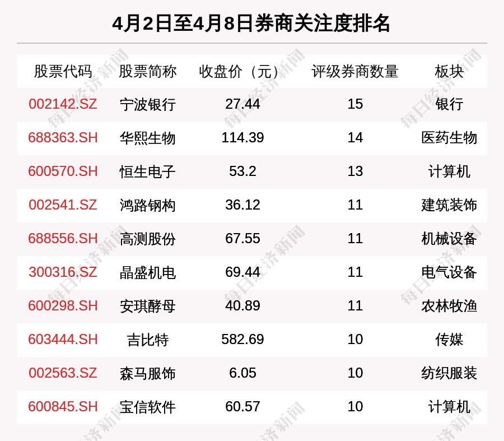Click stock code 600298.SH
The height and width of the screenshot is (441, 504).
click(63, 305)
